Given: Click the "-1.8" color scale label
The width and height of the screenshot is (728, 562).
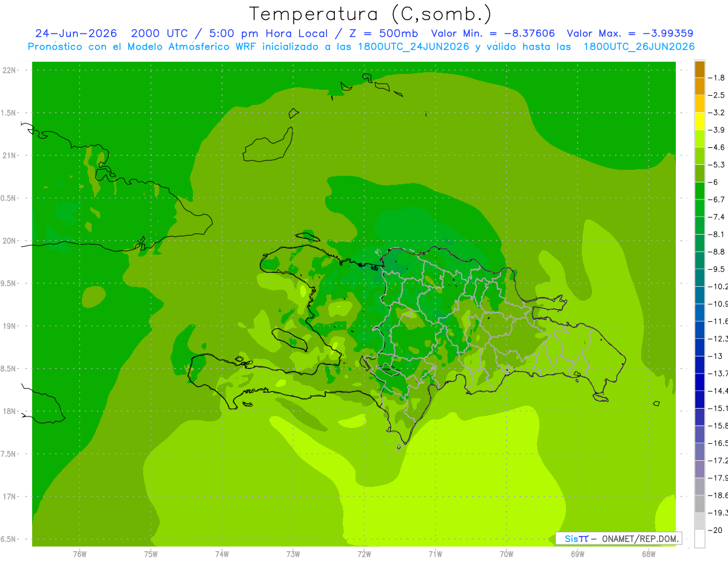Looking at the screenshot, I should tap(716, 78).
